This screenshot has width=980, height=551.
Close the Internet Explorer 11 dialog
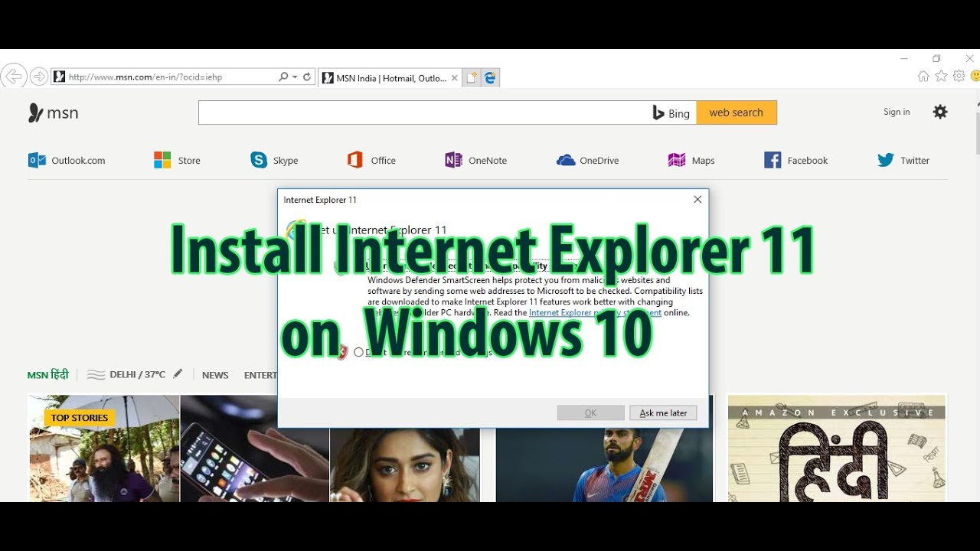(x=697, y=199)
